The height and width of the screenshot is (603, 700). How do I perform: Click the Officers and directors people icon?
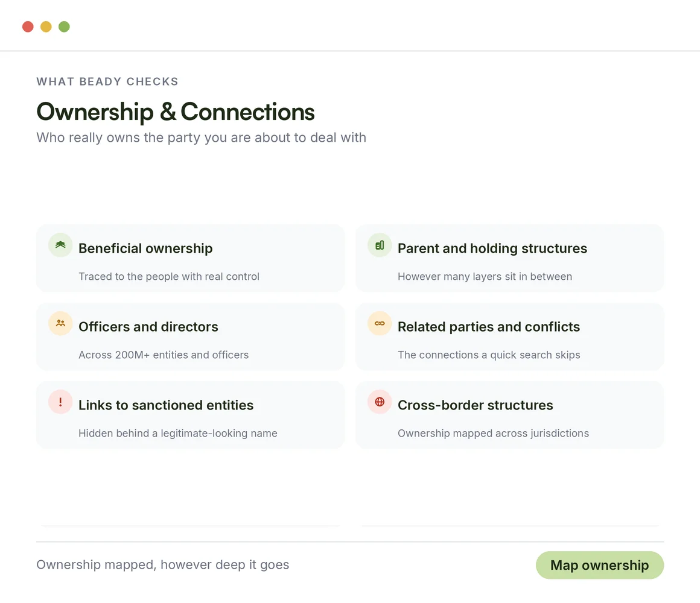click(60, 323)
